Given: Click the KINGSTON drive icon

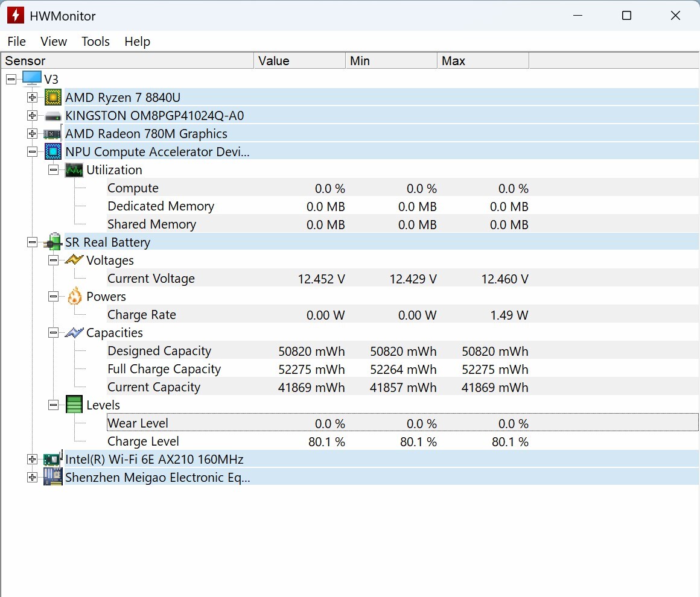Looking at the screenshot, I should pyautogui.click(x=53, y=116).
